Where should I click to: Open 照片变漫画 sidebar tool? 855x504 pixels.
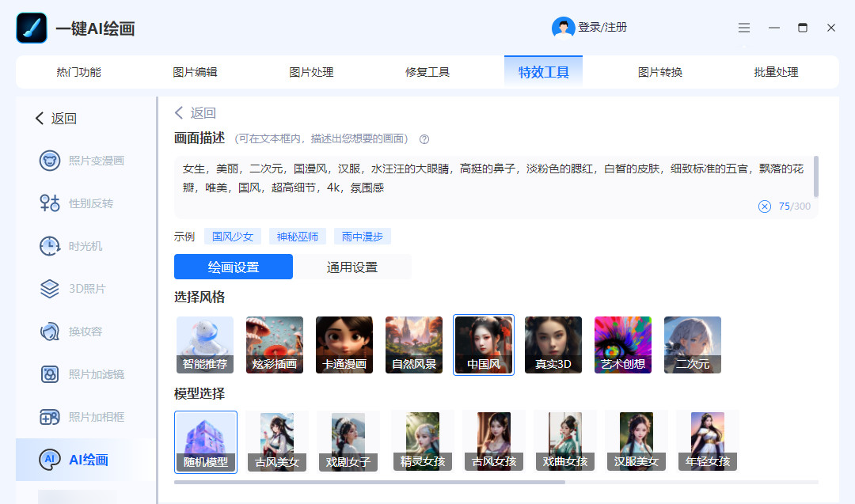82,161
